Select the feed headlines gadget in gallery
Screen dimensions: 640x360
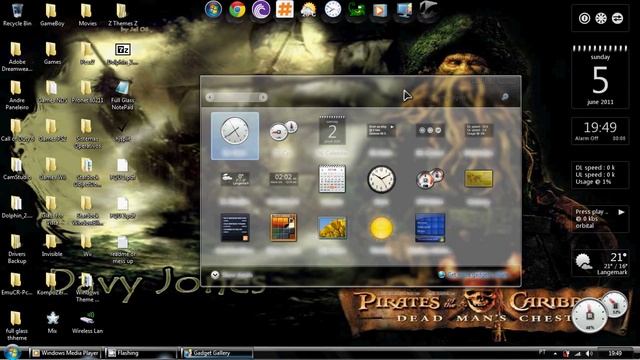[x=235, y=227]
